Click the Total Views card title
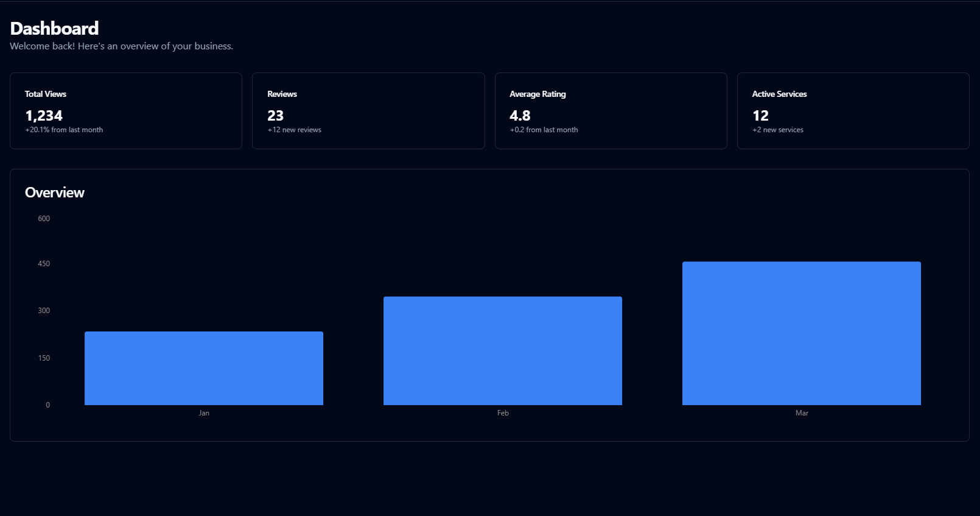The width and height of the screenshot is (980, 516). tap(46, 94)
